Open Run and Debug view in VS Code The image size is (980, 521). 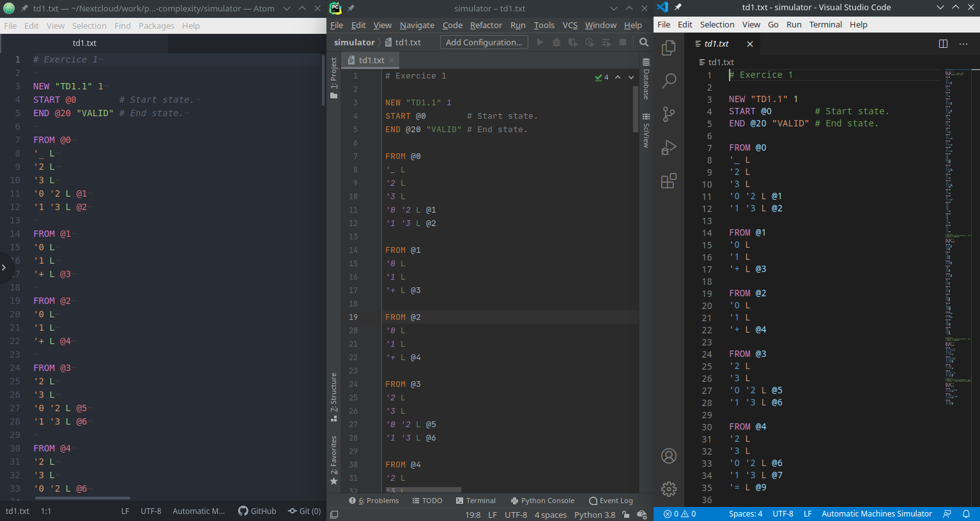668,147
